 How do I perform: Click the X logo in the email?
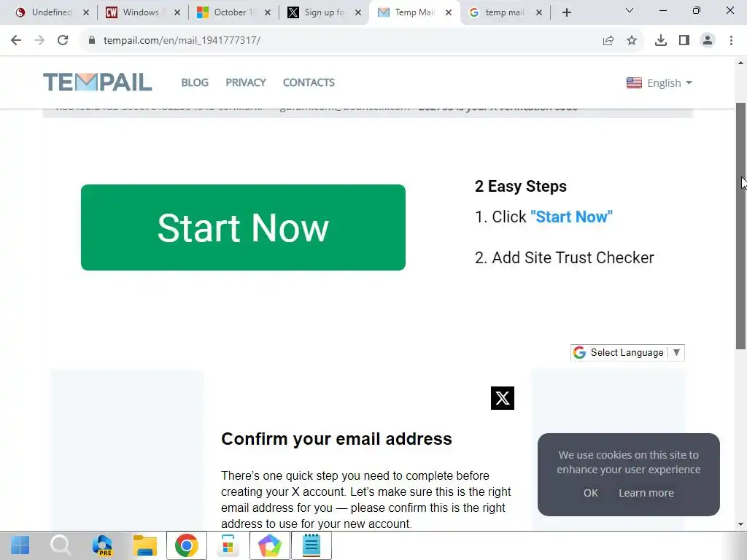502,398
